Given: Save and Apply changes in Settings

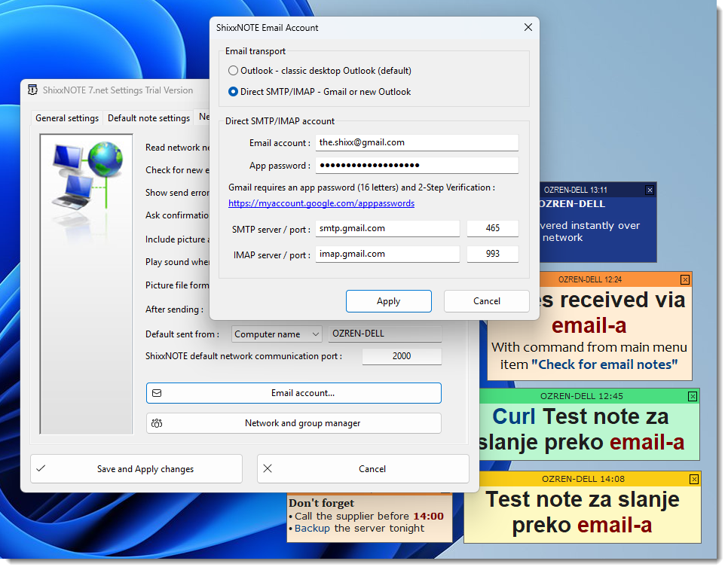Looking at the screenshot, I should [x=136, y=469].
